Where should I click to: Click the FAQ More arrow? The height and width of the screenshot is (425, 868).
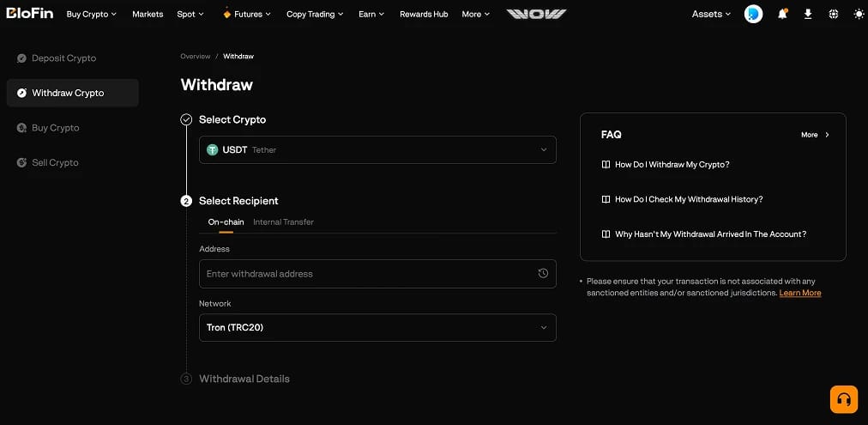click(x=827, y=135)
